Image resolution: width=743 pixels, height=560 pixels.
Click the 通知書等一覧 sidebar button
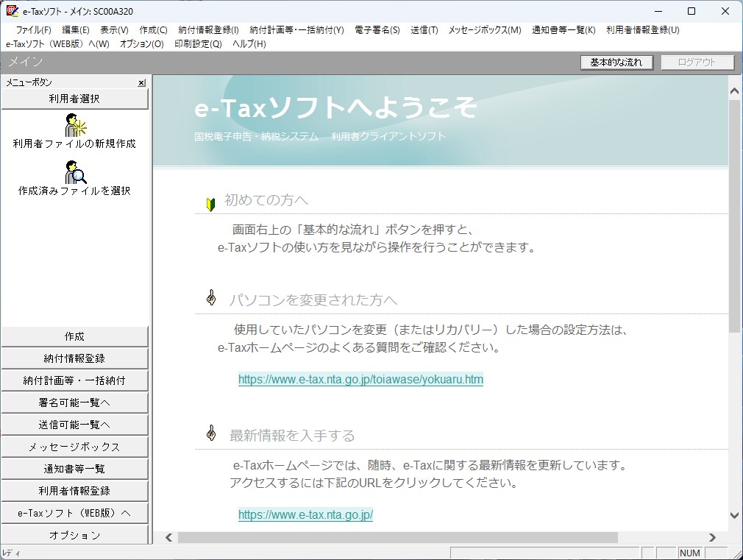74,469
